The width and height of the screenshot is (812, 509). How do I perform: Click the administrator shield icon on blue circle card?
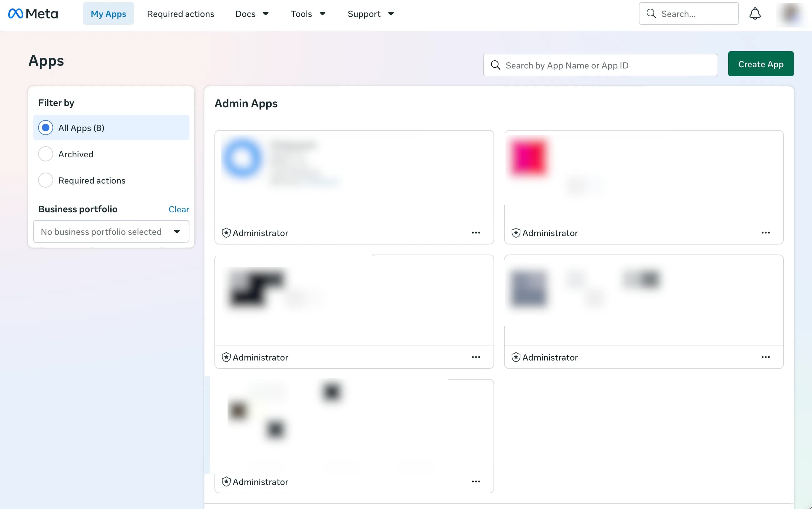coord(226,233)
